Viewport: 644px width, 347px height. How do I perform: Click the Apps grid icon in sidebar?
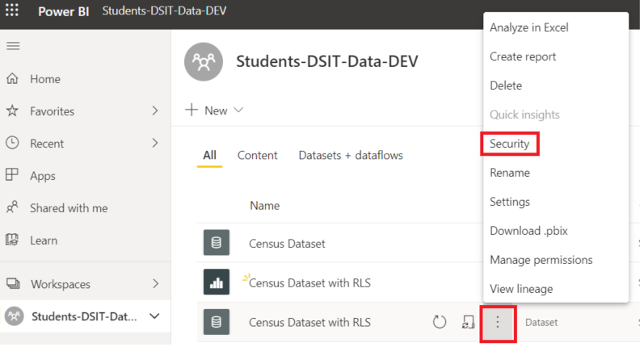coord(12,175)
